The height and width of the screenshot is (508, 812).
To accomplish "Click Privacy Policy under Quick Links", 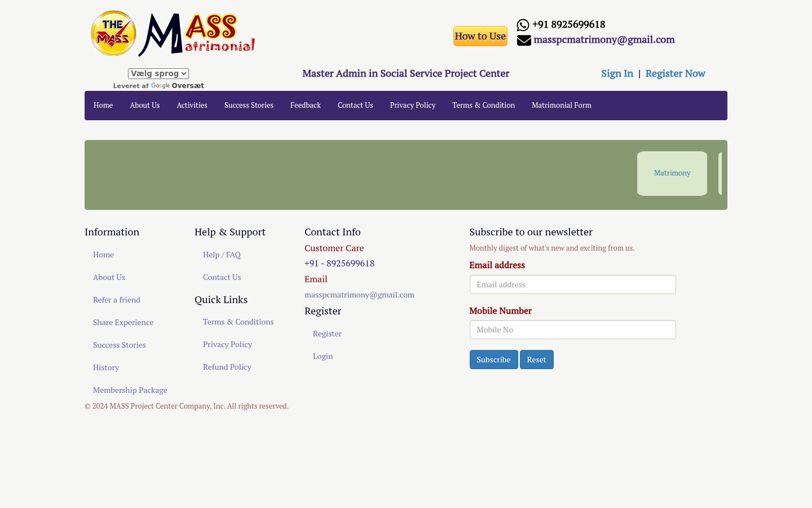I will (x=227, y=344).
